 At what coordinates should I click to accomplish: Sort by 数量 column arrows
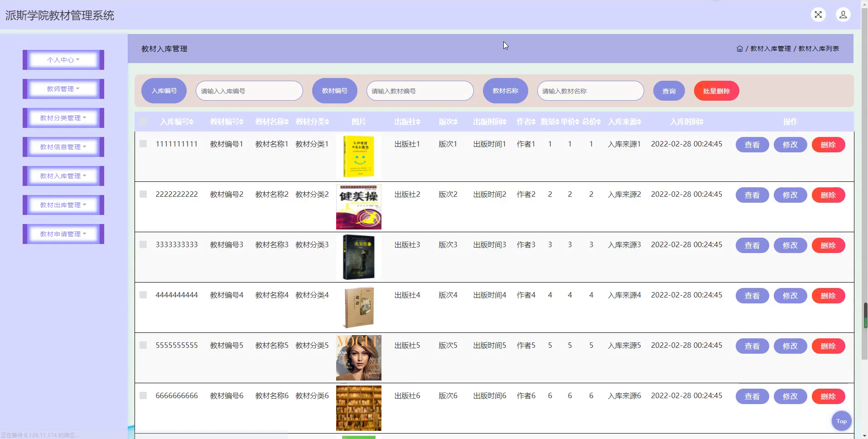coord(557,122)
